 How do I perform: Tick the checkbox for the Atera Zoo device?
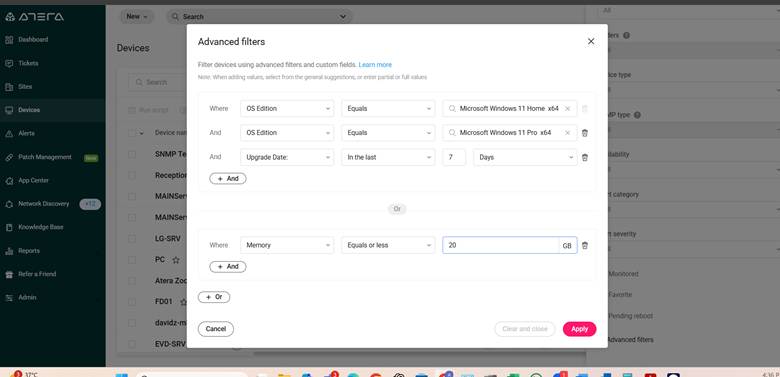point(132,281)
